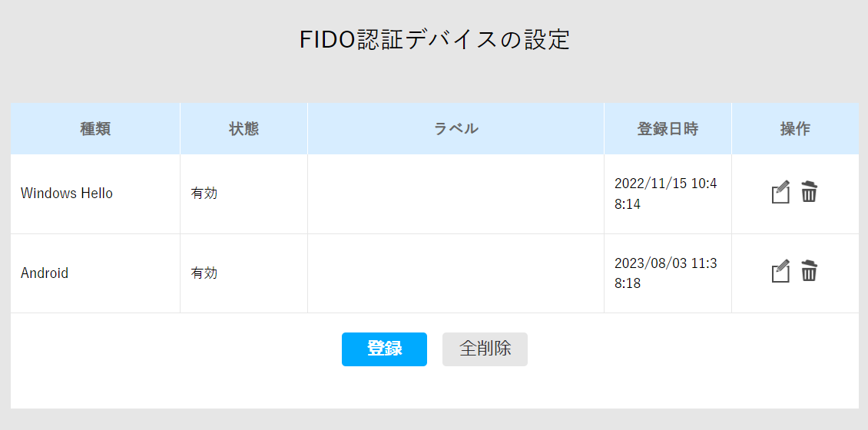868x430 pixels.
Task: Click 有効 status in Android row
Action: [x=204, y=273]
